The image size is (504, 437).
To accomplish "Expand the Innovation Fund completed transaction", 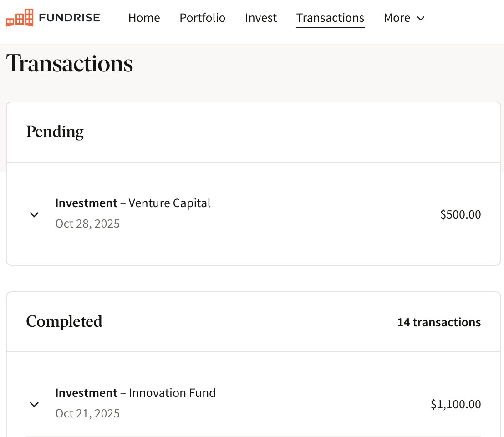I will 34,404.
